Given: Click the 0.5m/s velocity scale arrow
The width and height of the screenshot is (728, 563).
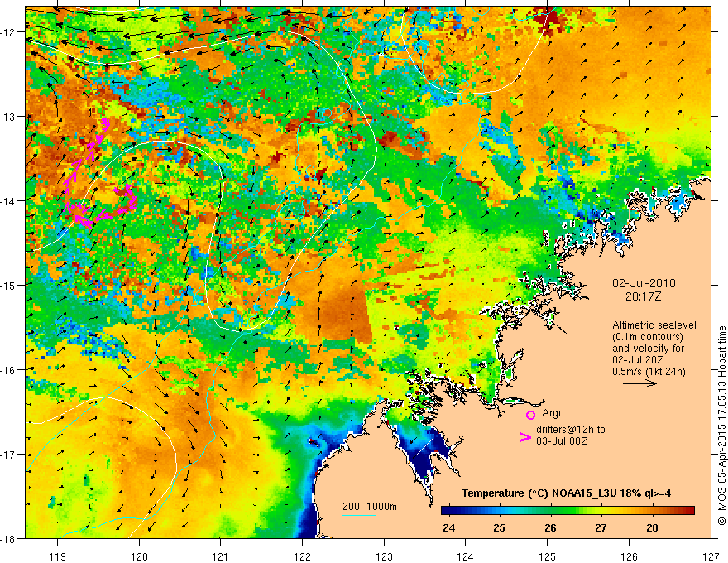Looking at the screenshot, I should click(x=639, y=383).
